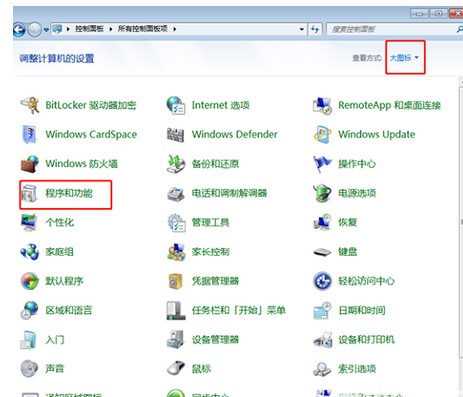Open the 管理工具 text link

coord(210,223)
